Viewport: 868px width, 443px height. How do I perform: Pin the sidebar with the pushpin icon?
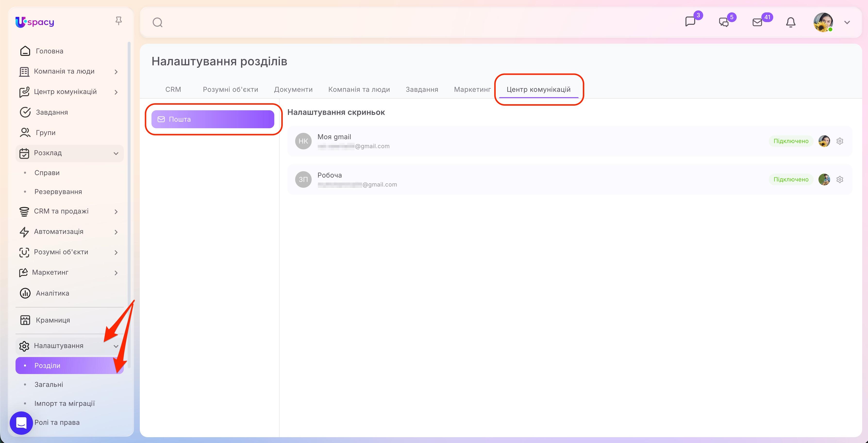118,21
